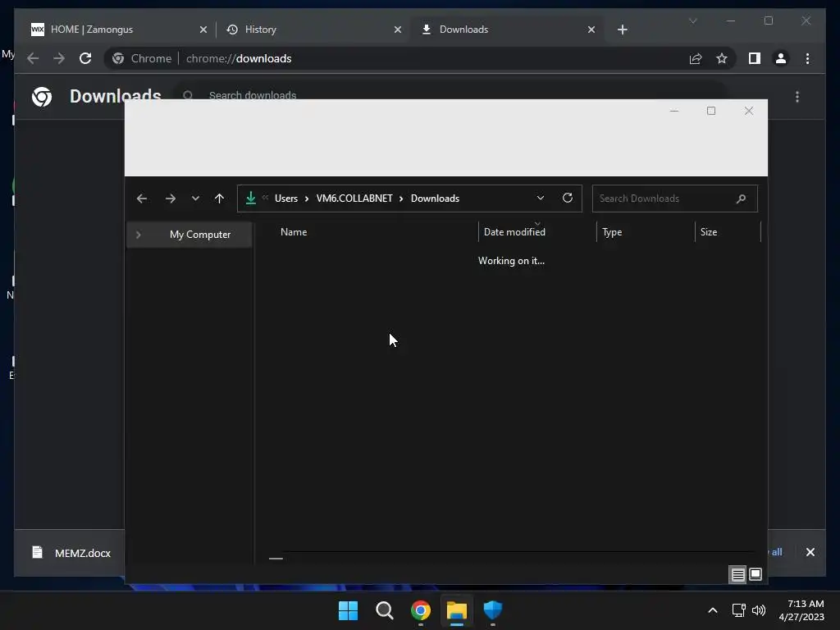Screen dimensions: 840x630
Task: Open Downloads page more actions menu
Action: coord(797,97)
